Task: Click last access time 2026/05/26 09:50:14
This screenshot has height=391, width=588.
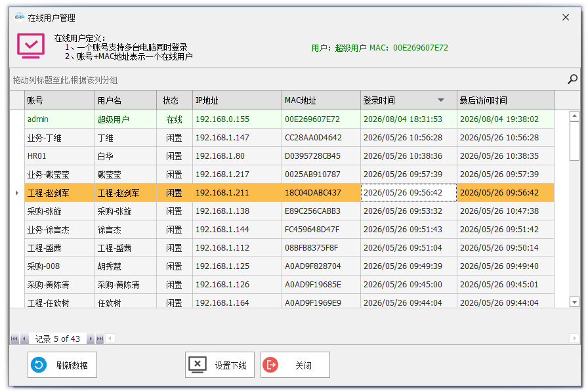Action: [505, 248]
